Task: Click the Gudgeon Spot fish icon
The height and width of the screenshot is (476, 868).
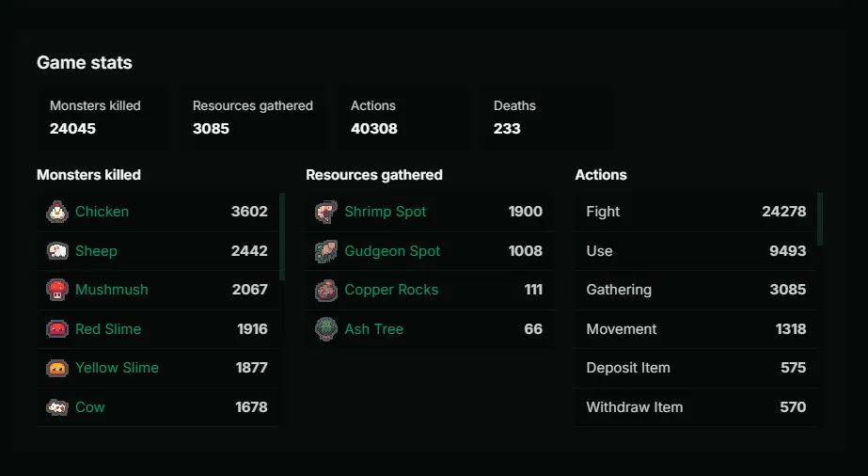Action: (x=326, y=251)
